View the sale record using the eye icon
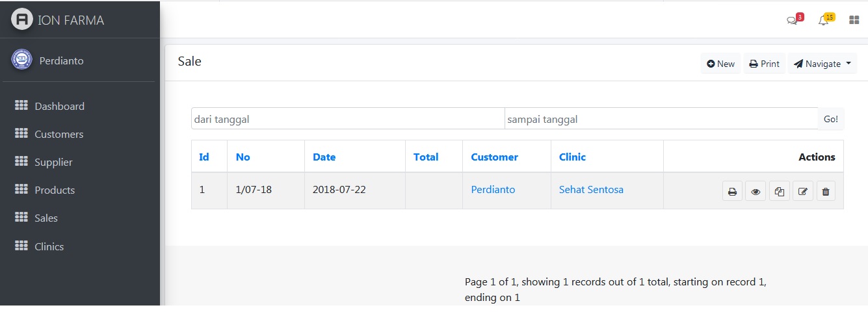 756,192
